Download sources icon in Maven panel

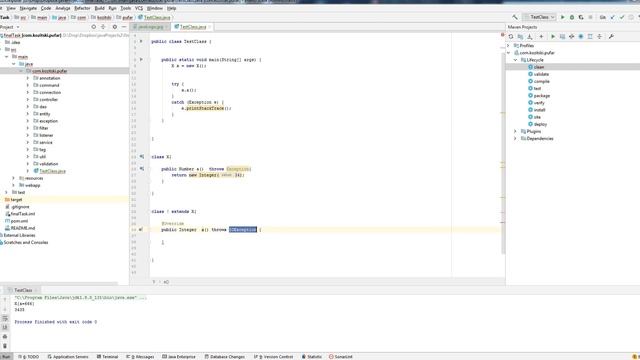coord(530,36)
